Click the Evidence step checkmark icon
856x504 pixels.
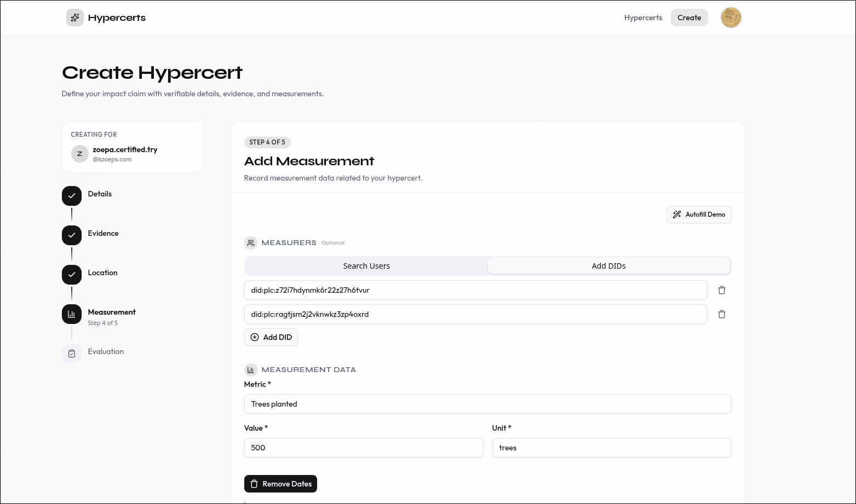coord(72,235)
